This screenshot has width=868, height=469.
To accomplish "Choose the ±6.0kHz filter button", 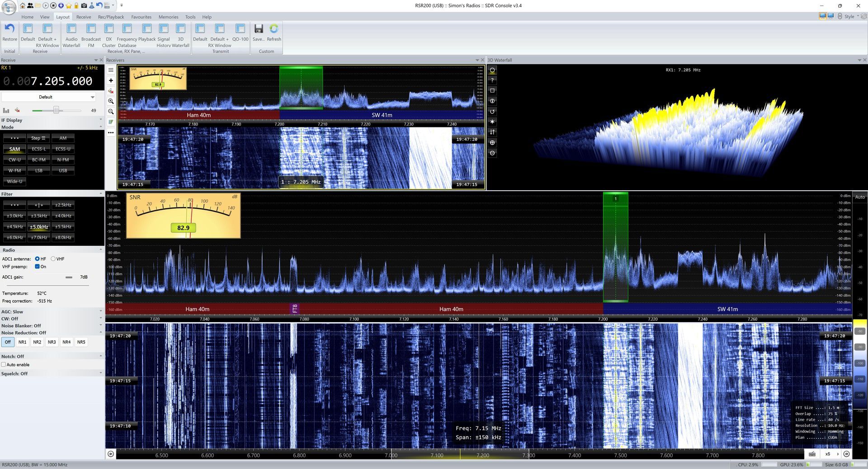I will [14, 238].
